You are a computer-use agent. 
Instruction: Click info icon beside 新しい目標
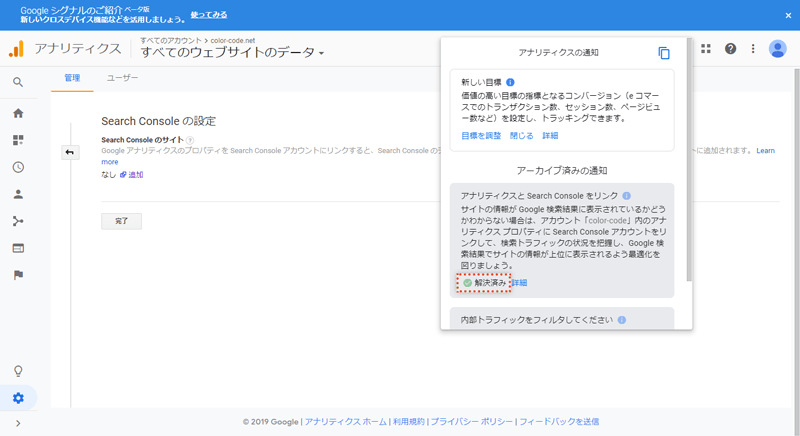[x=510, y=82]
